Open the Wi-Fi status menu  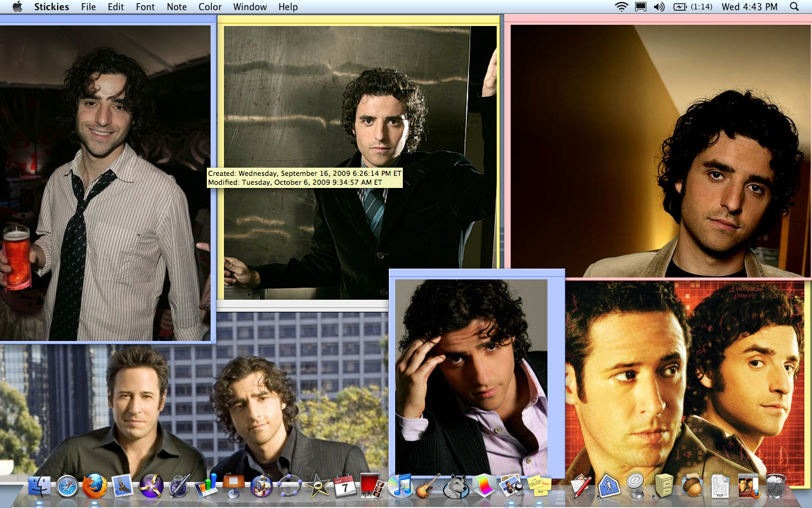621,7
